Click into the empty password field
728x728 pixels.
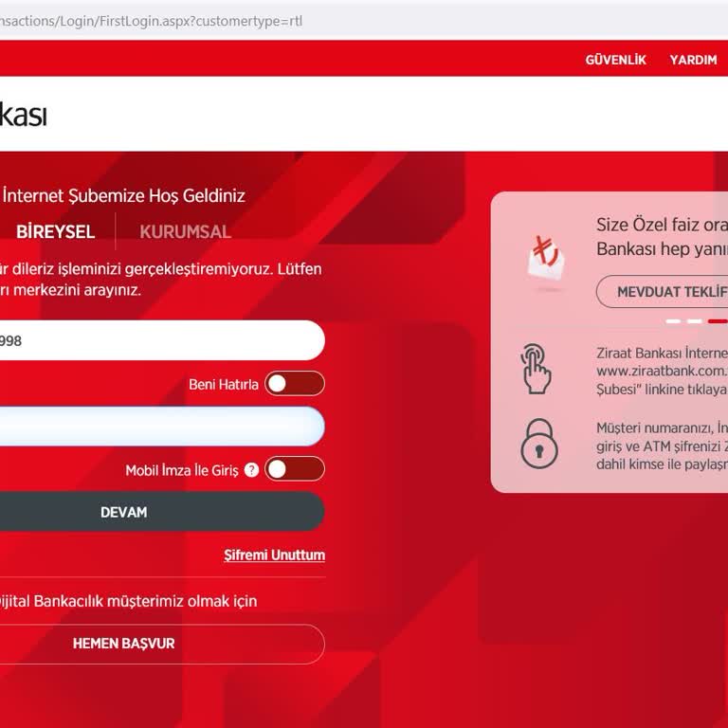click(x=162, y=427)
